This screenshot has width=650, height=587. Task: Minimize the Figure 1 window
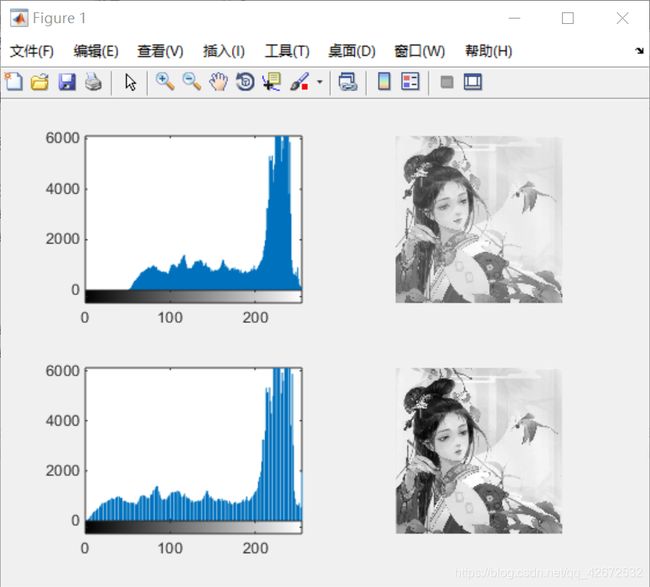[514, 18]
